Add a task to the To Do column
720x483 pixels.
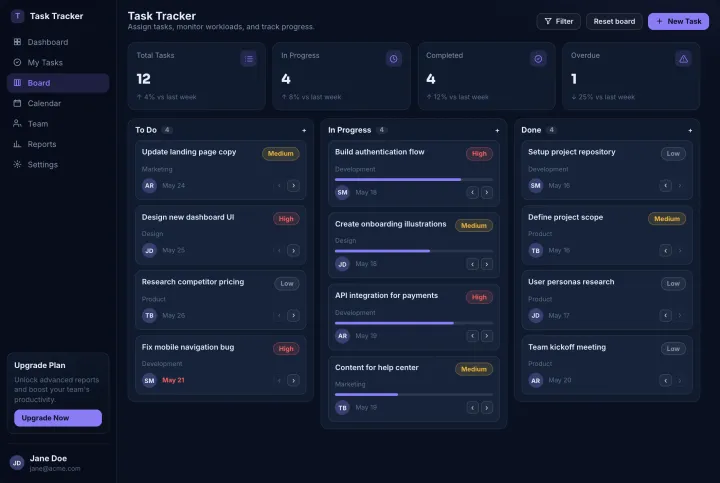(x=304, y=130)
